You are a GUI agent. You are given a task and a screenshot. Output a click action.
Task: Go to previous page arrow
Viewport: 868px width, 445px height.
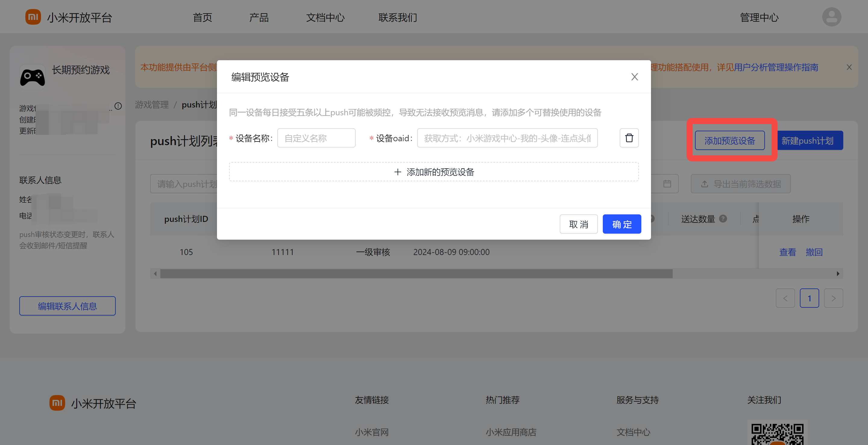(785, 298)
